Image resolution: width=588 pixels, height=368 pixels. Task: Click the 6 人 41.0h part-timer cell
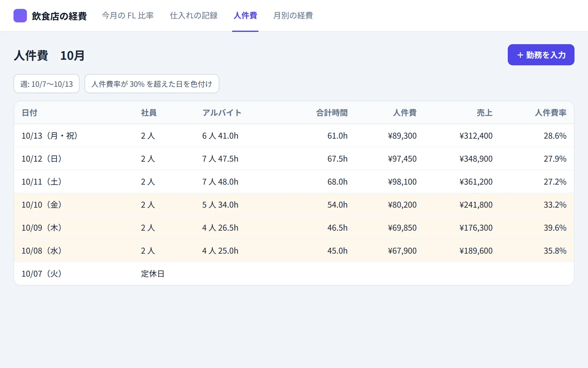coord(220,136)
